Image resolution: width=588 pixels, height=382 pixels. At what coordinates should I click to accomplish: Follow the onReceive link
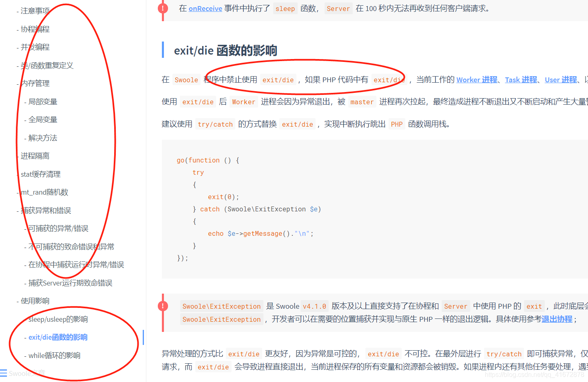[206, 9]
